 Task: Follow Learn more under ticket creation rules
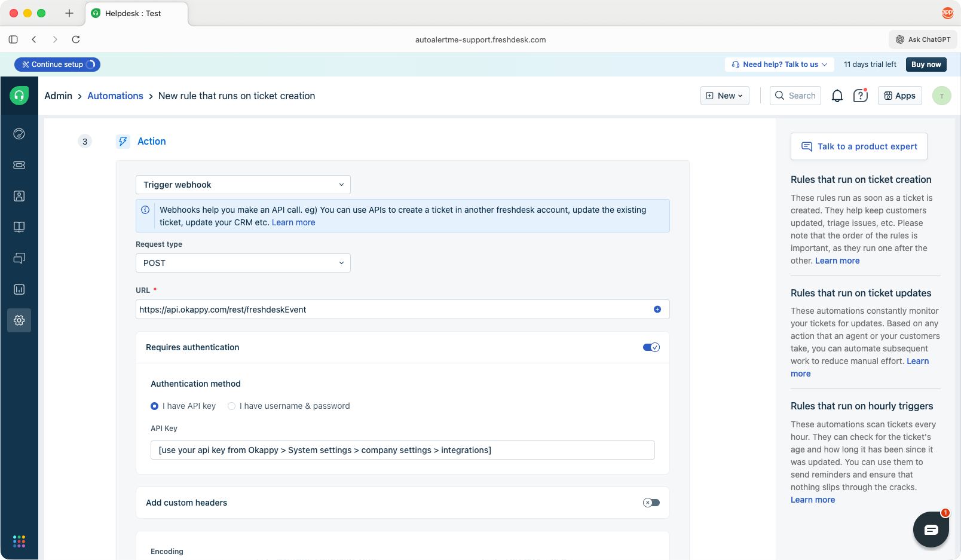(x=837, y=261)
